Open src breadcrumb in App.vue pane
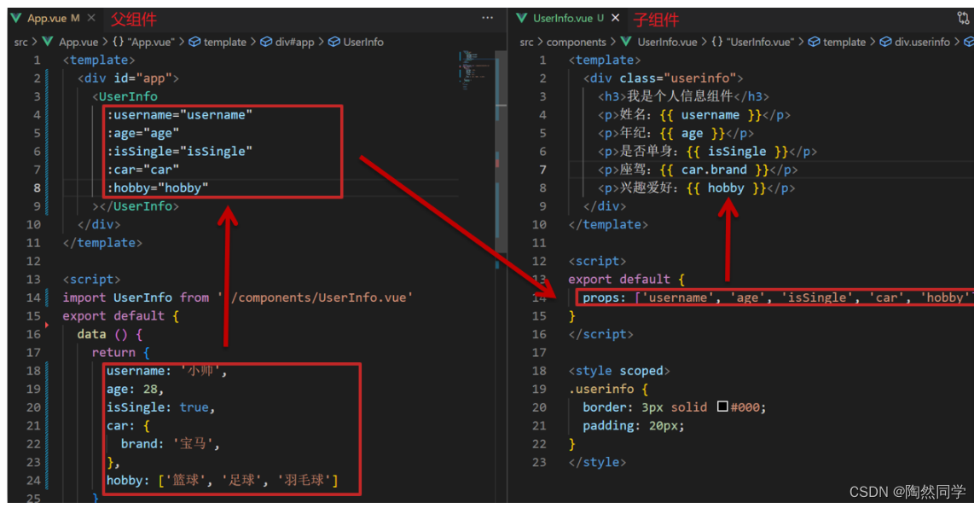 point(21,42)
